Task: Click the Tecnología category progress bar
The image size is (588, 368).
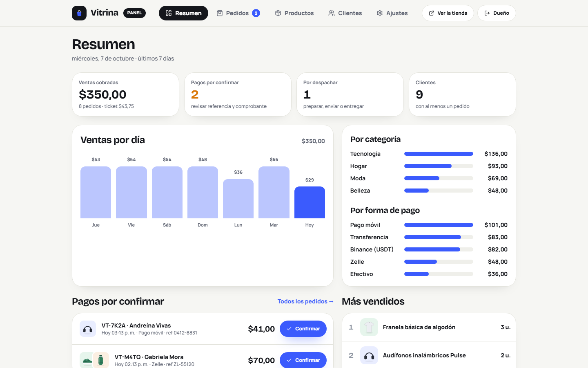Action: pos(439,154)
